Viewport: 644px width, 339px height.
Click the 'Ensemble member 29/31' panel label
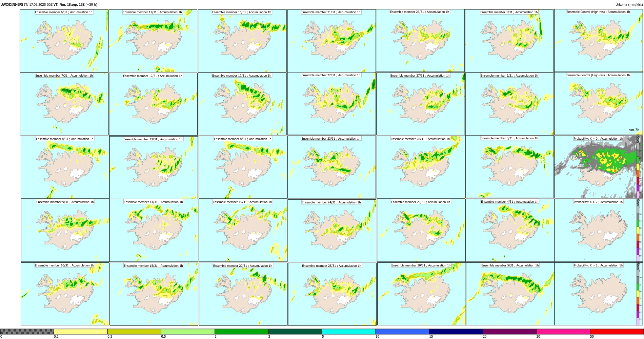[x=421, y=202]
